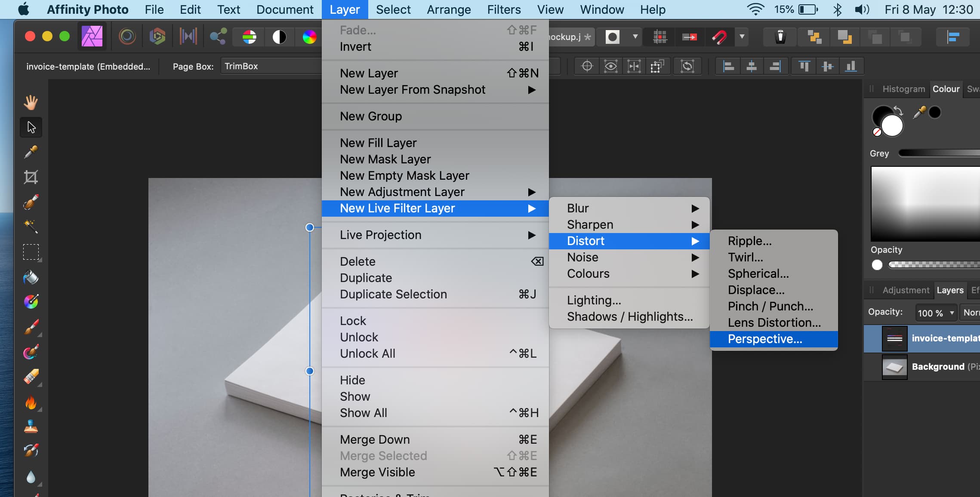Select the Paint Brush tool
This screenshot has height=497, width=980.
pyautogui.click(x=31, y=328)
